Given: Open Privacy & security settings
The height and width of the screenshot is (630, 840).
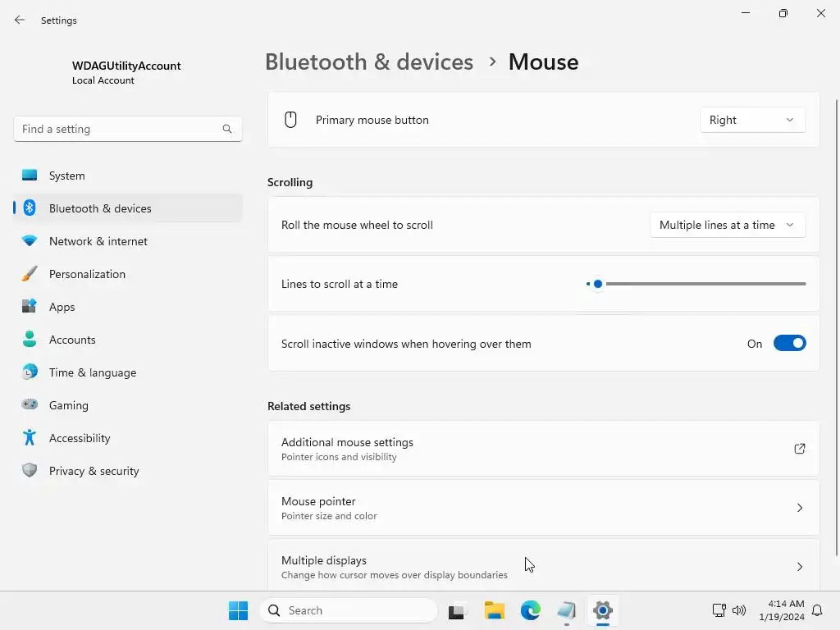Looking at the screenshot, I should [x=127, y=470].
